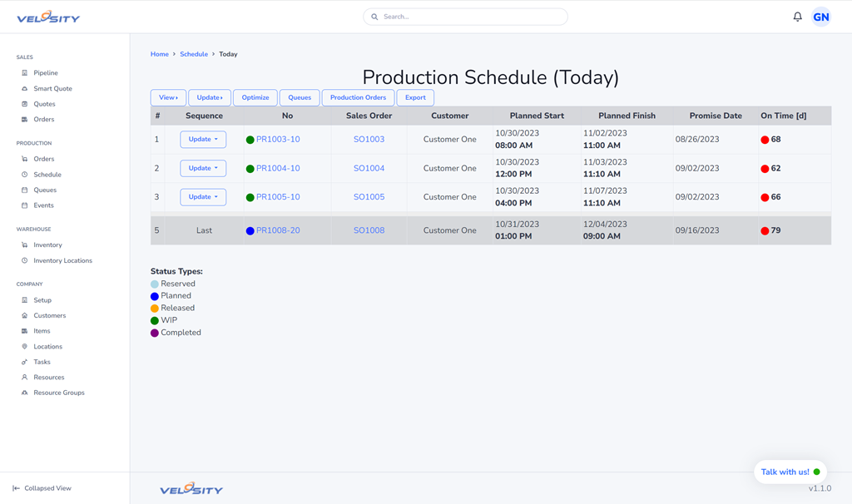Click the Inventory Locations sidebar icon
The width and height of the screenshot is (852, 504).
(24, 261)
